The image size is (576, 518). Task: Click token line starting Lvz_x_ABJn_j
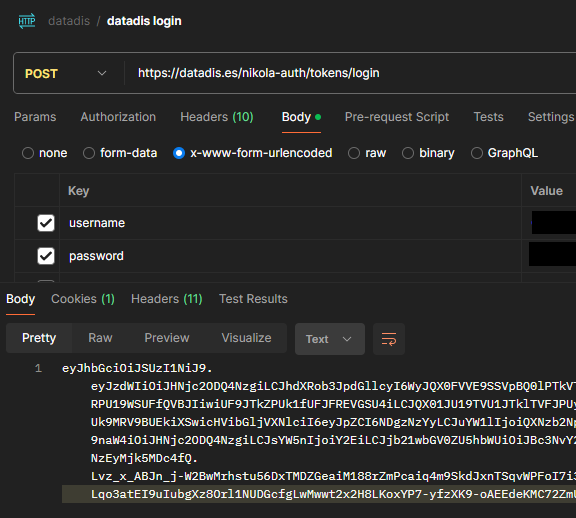[333, 476]
